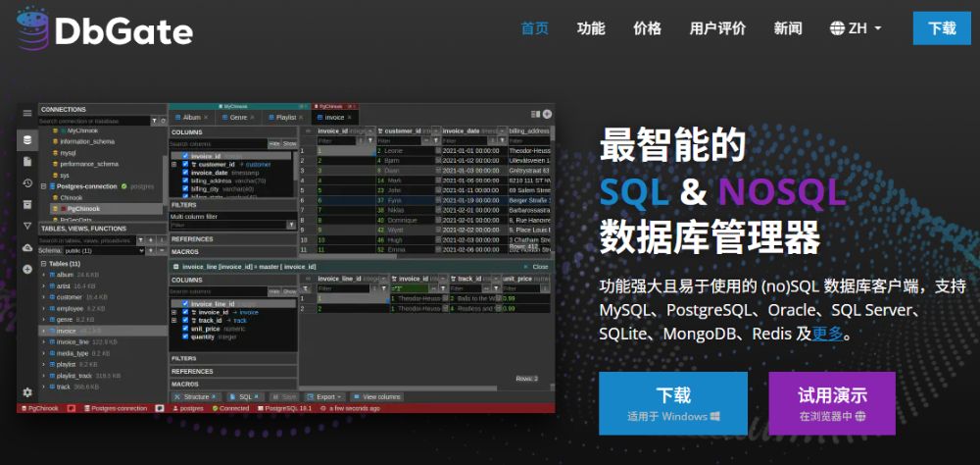Click the refresh connections icon
This screenshot has width=980, height=465.
pos(163,121)
